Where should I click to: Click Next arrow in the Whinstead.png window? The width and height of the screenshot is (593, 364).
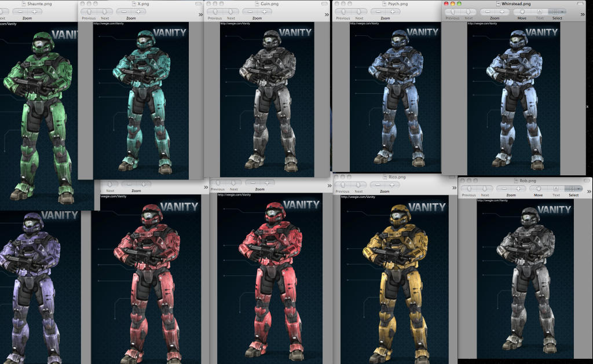(468, 12)
